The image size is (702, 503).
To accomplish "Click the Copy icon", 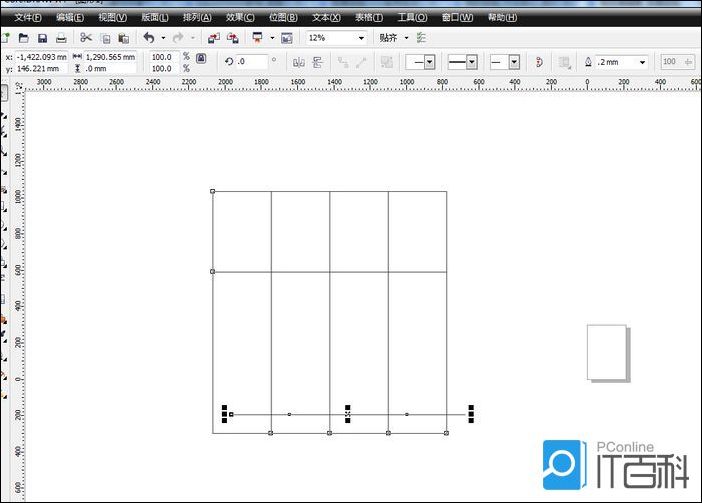I will coord(106,38).
